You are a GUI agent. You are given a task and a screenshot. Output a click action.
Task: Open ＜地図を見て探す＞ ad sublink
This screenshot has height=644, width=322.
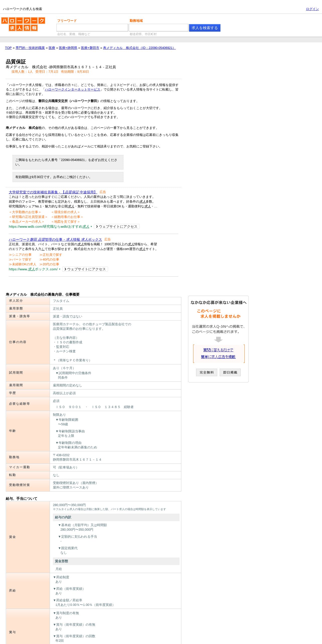pyautogui.click(x=65, y=222)
